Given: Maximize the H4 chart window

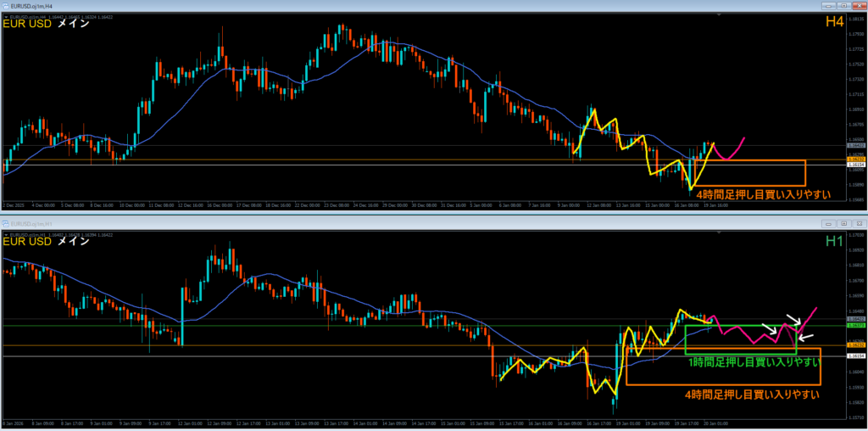Looking at the screenshot, I should pos(844,7).
